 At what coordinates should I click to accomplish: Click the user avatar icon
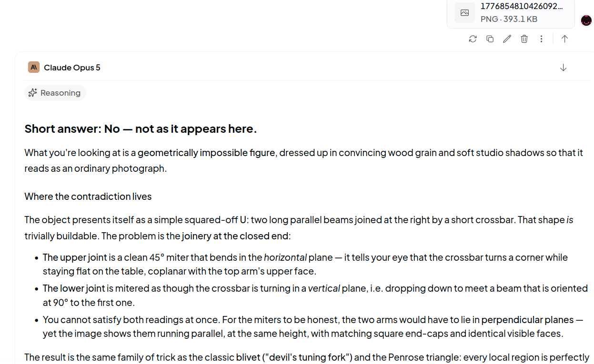(x=586, y=20)
